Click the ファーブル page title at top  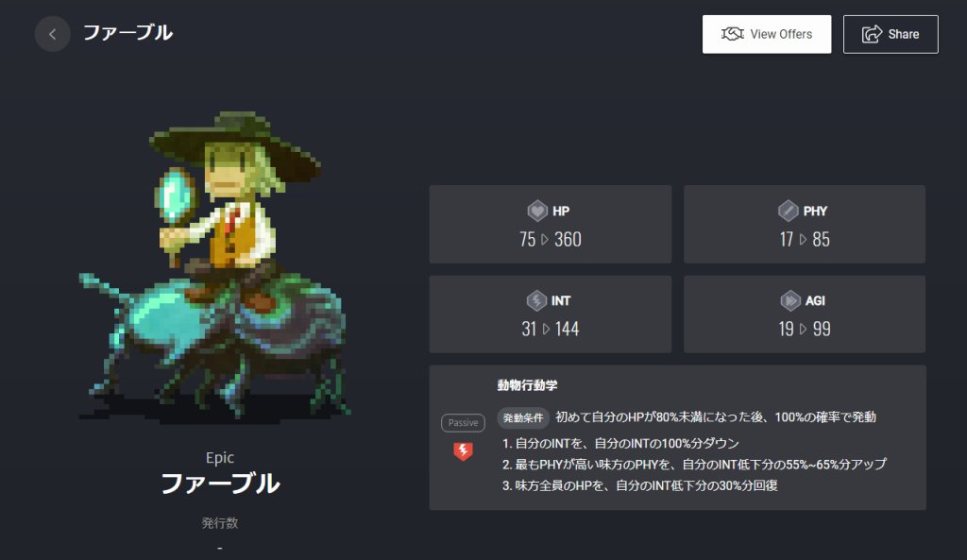[127, 33]
